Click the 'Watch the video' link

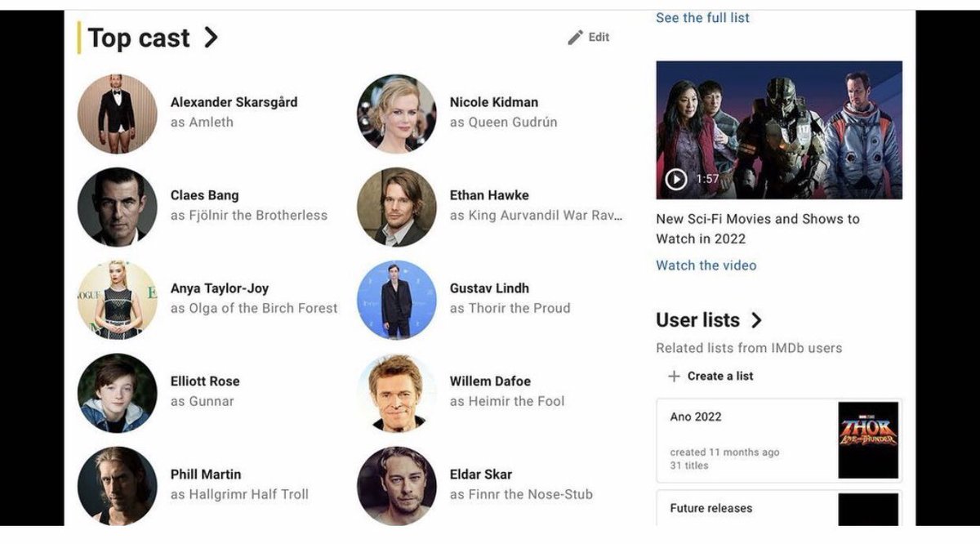[x=706, y=265]
